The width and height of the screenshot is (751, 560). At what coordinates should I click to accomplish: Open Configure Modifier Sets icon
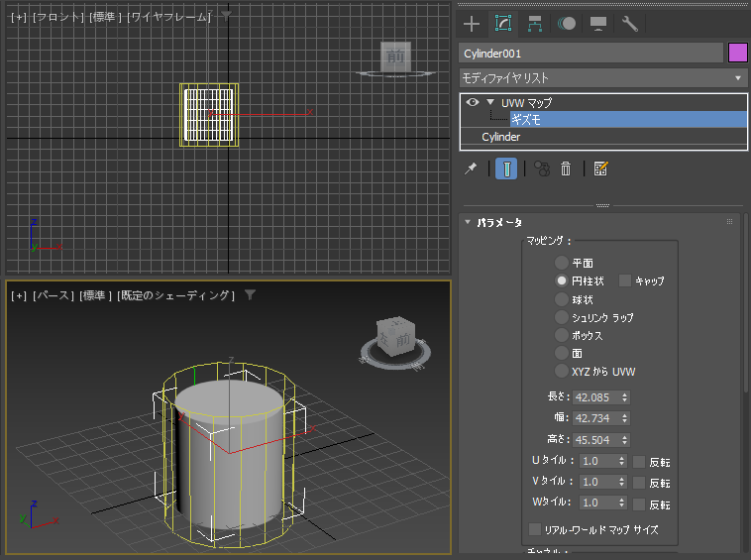click(x=600, y=168)
